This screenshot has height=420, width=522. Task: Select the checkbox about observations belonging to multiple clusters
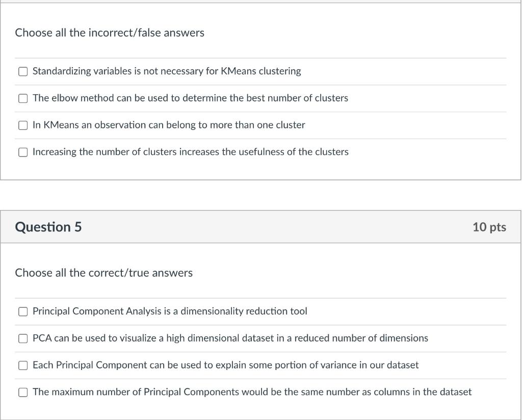pos(23,125)
